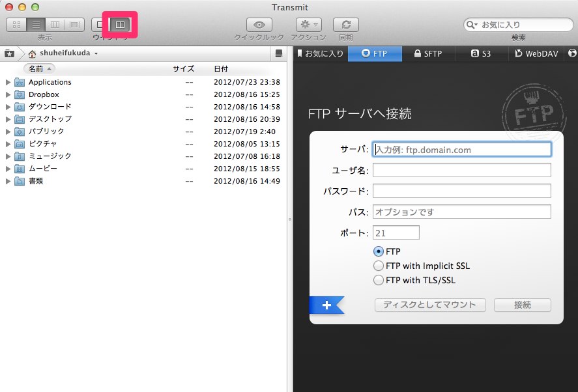
Task: Click the disk drive icon in path bar
Action: (279, 54)
